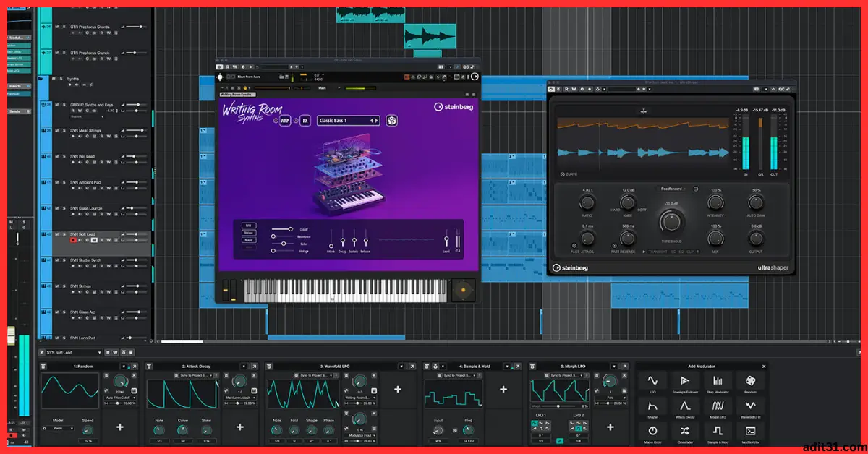868x454 pixels.
Task: Click the Write automation button beside SYN Soft Lead
Action: click(115, 353)
